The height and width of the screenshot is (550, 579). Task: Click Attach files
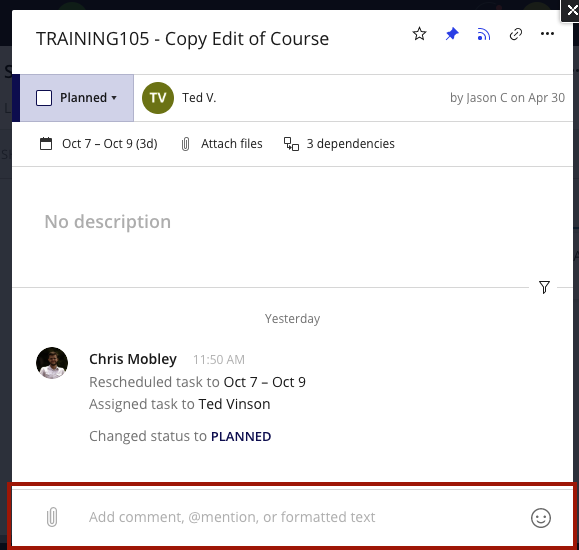[232, 144]
